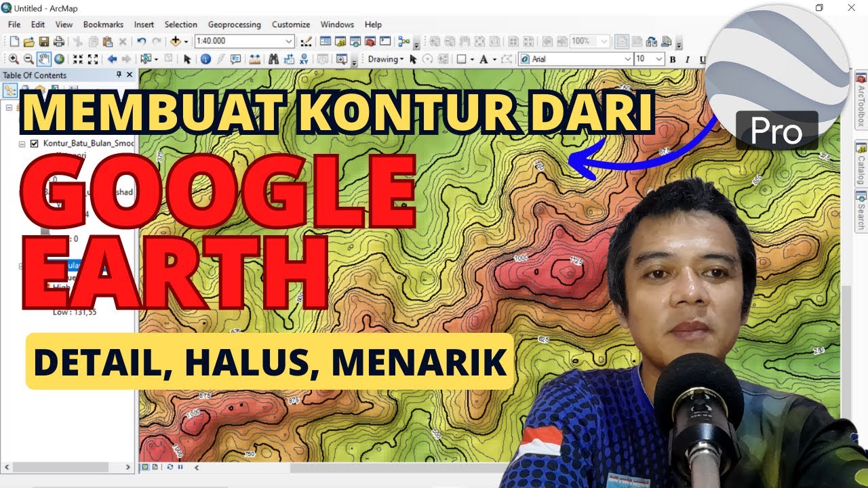Click the Full Extent globe icon

pos(59,59)
